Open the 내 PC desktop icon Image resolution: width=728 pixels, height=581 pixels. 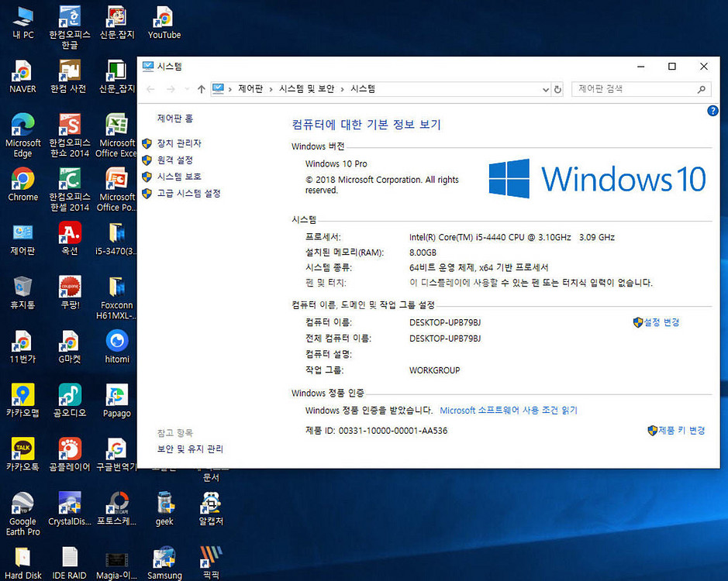(22, 22)
